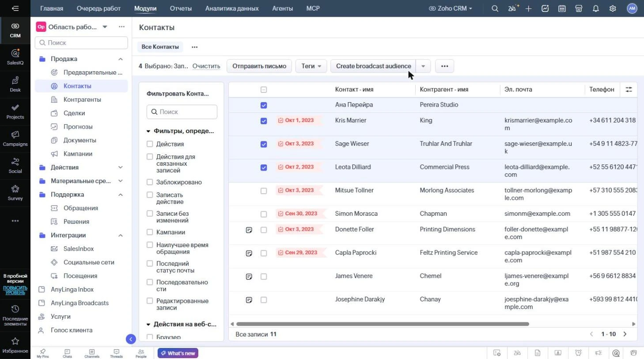The image size is (644, 359).
Task: Click the search magnifier in top bar
Action: point(495,8)
